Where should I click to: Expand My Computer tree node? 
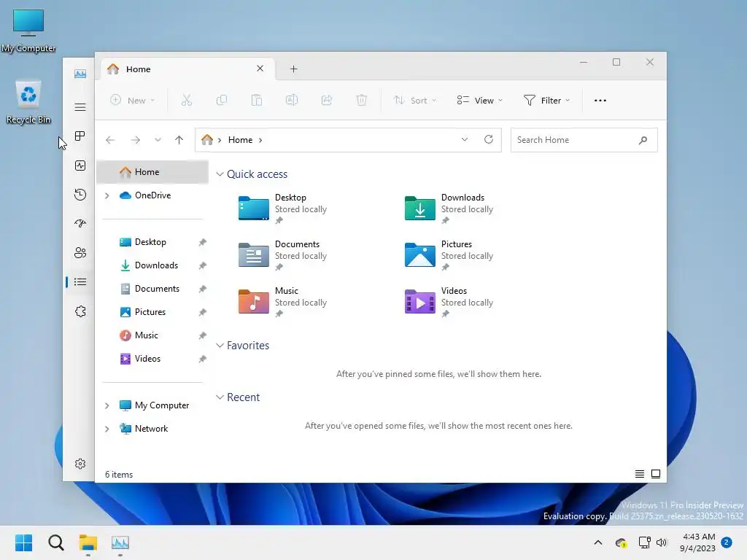(x=107, y=405)
